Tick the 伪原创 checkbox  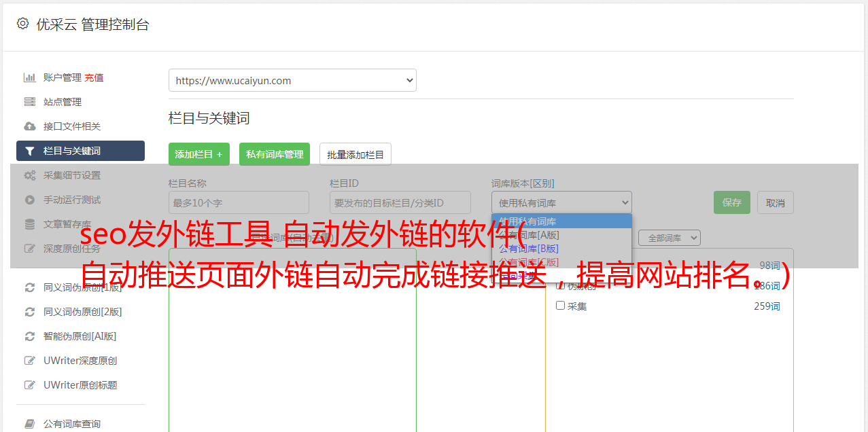pyautogui.click(x=561, y=286)
